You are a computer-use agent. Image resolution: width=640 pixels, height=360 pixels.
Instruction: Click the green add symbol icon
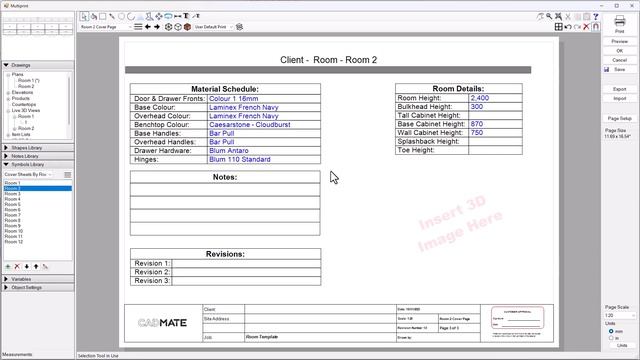[8, 267]
